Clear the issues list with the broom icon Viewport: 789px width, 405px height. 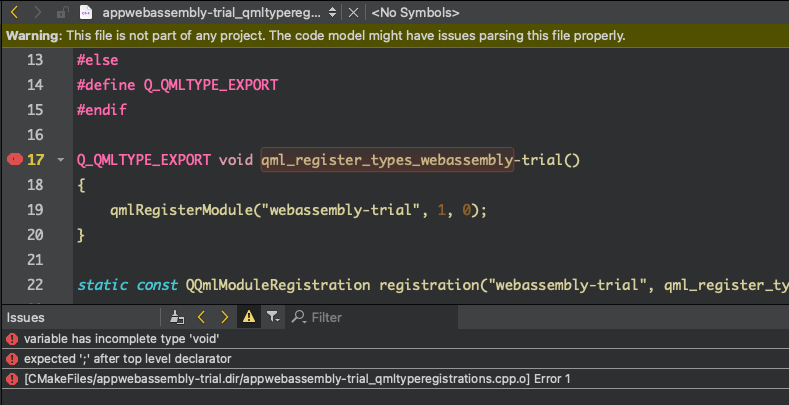click(177, 317)
